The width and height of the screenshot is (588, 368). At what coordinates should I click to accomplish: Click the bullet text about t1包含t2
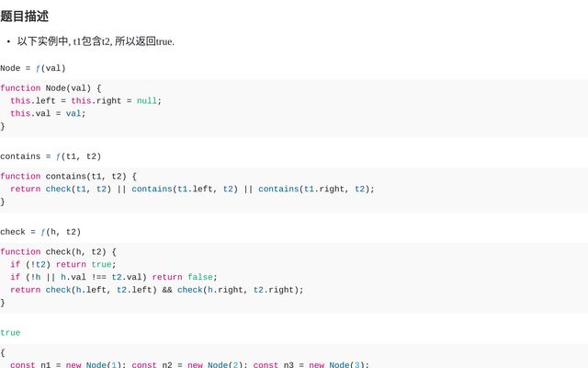coord(96,41)
